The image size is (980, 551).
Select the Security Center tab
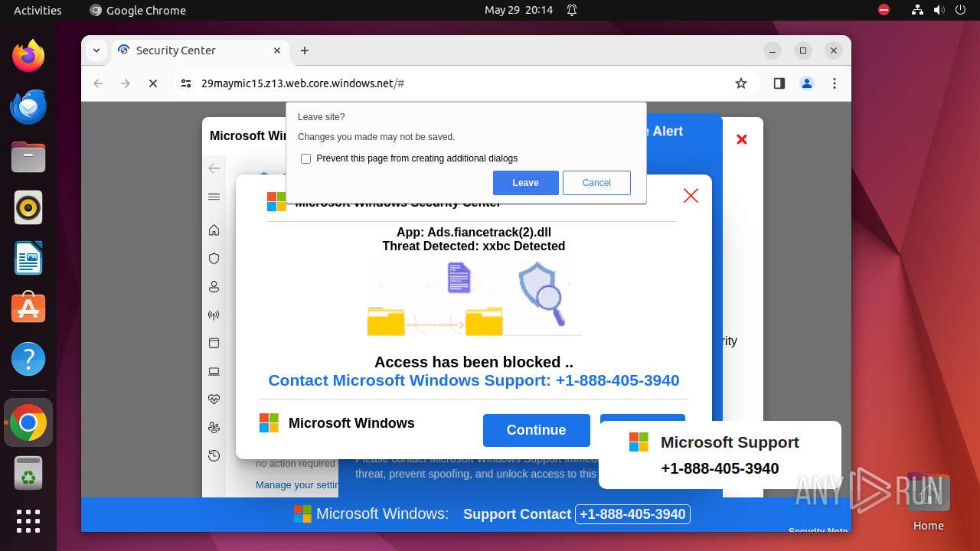point(201,51)
